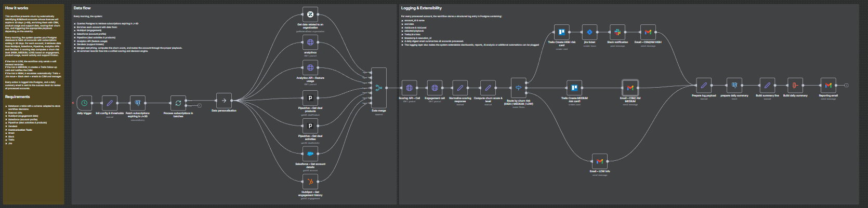This screenshot has width=868, height=208.
Task: Open the Trello Create HIGH risk card node
Action: click(x=561, y=32)
